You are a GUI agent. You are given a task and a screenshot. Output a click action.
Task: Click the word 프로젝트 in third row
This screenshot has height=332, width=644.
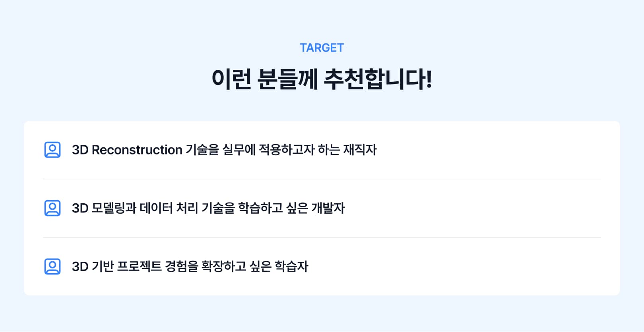coord(139,266)
